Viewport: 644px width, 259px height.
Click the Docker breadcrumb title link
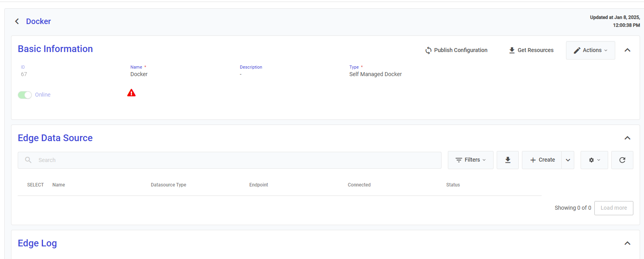tap(39, 21)
